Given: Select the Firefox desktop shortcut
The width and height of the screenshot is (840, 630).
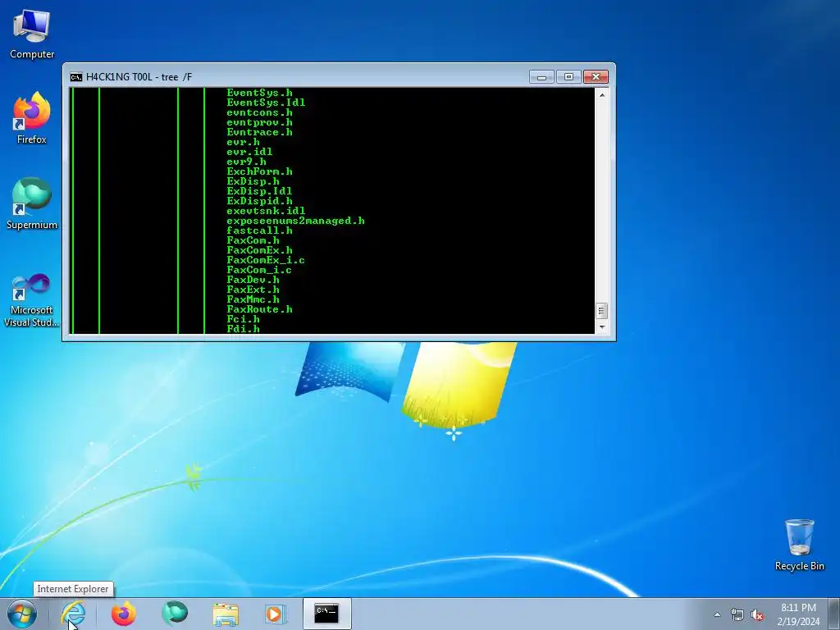Looking at the screenshot, I should point(32,118).
